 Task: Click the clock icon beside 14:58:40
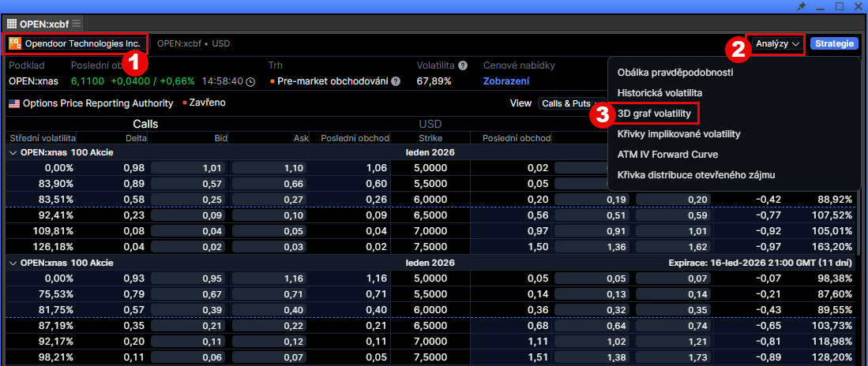click(250, 81)
